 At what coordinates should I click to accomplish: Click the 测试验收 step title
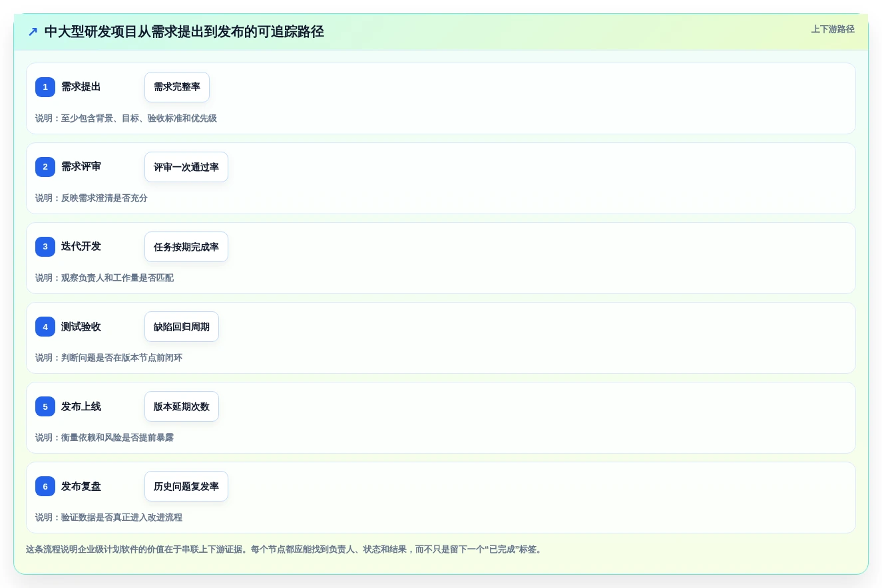click(81, 327)
